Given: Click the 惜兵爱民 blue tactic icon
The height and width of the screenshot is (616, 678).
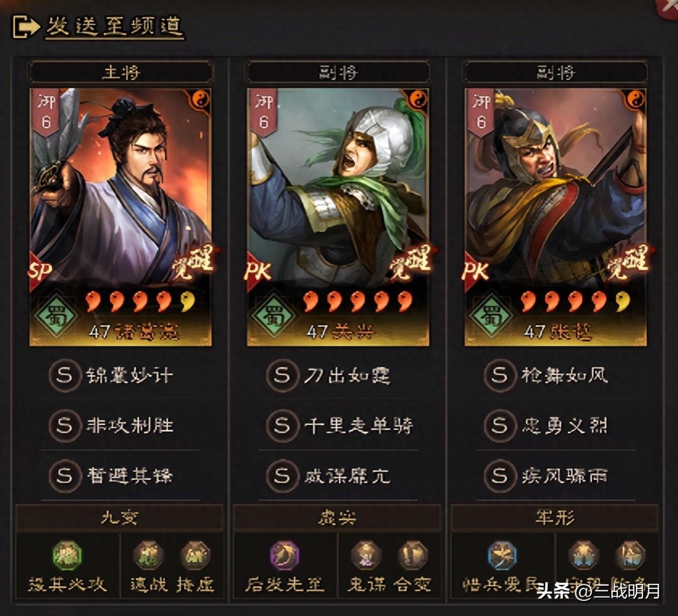Looking at the screenshot, I should [x=502, y=556].
